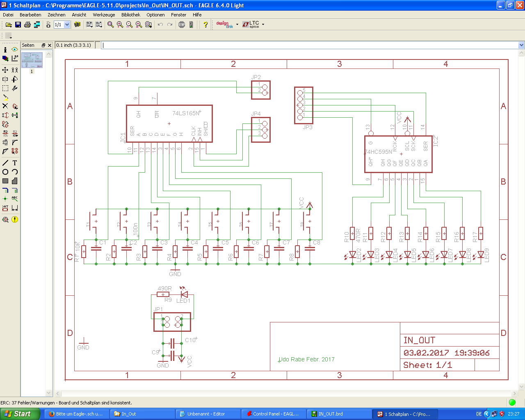Expand the designlink dropdown arrow
The width and height of the screenshot is (525, 420).
coord(237,25)
